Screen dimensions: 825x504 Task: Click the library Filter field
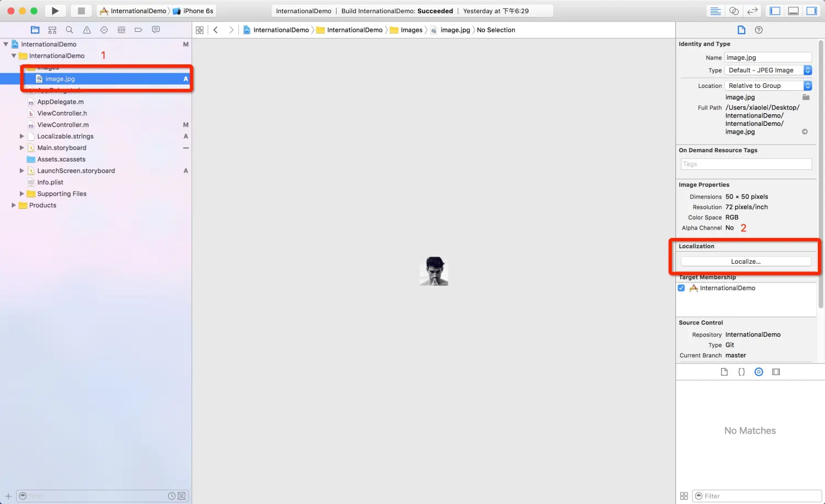pos(757,496)
